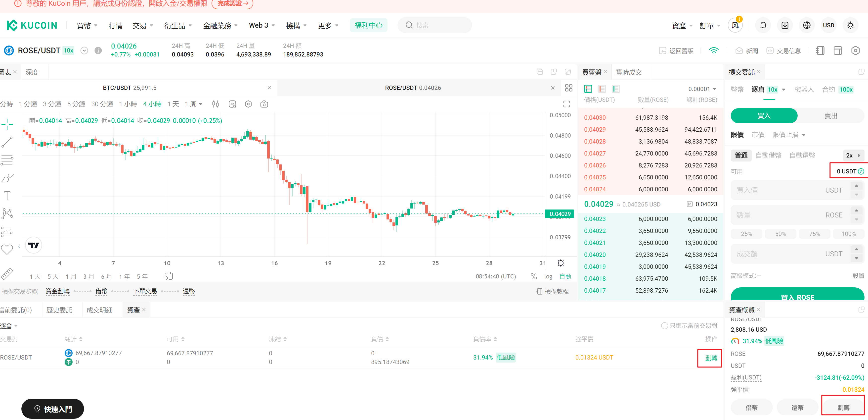
Task: Expand the 衍生品 navigation dropdown
Action: (x=178, y=26)
